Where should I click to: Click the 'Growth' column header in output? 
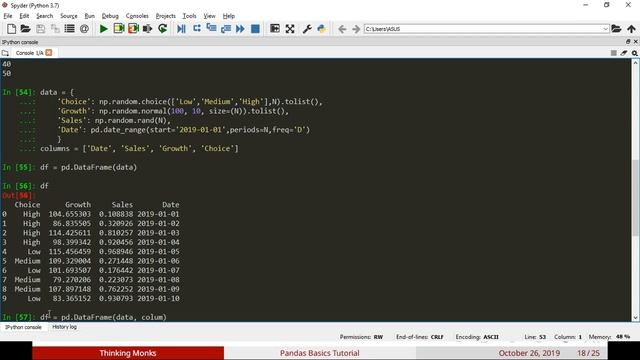78,204
